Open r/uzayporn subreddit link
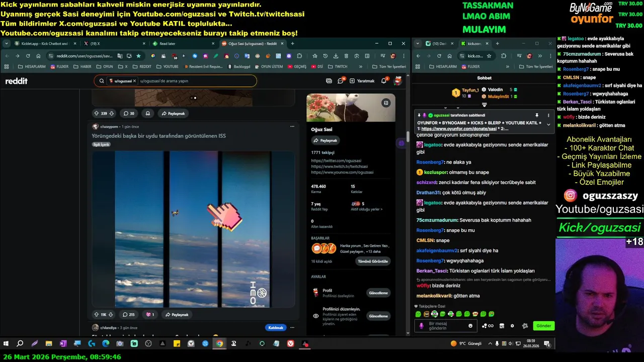 109,127
